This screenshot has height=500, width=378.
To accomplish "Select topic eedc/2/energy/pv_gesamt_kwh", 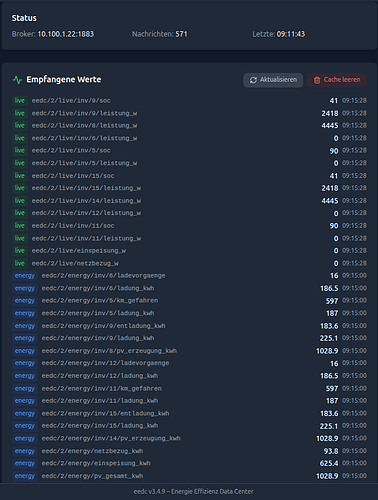I will (92, 476).
